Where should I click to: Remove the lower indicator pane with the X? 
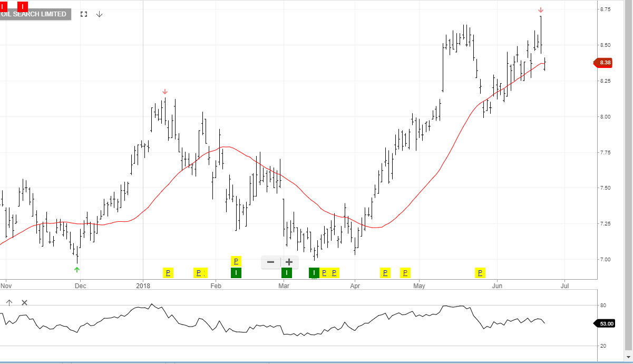[24, 302]
